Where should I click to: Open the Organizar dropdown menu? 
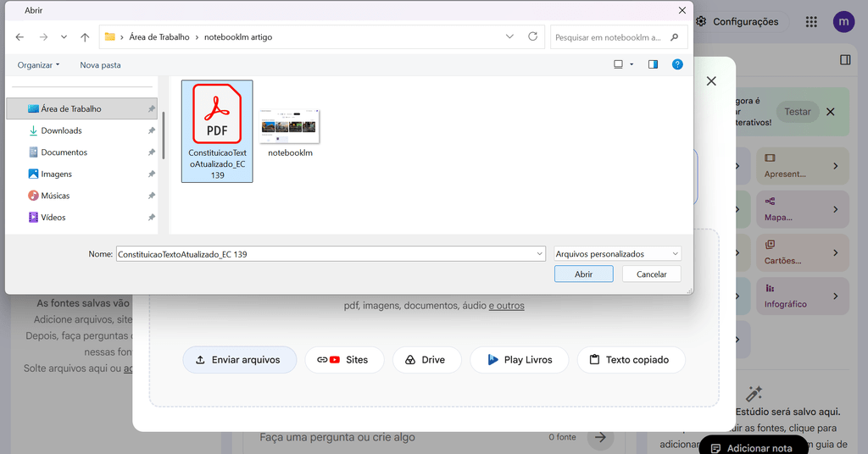point(38,64)
